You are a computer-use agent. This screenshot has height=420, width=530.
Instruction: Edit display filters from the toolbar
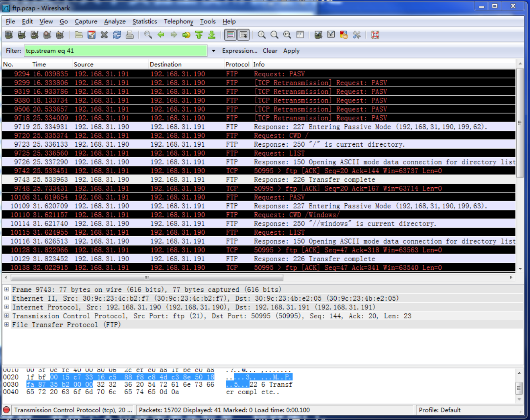(331, 35)
